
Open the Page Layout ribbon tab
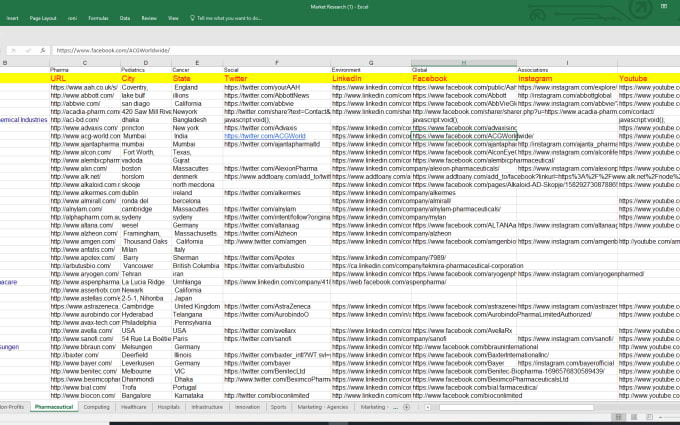43,18
